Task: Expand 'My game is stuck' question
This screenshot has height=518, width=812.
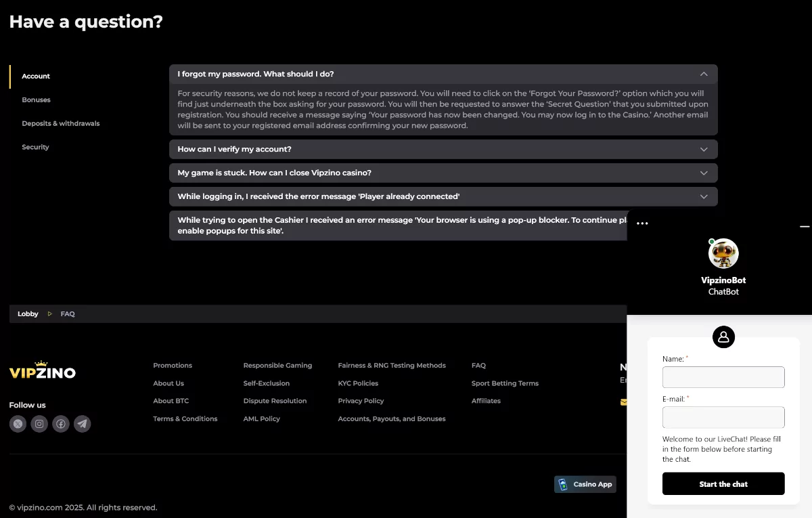Action: click(x=443, y=173)
